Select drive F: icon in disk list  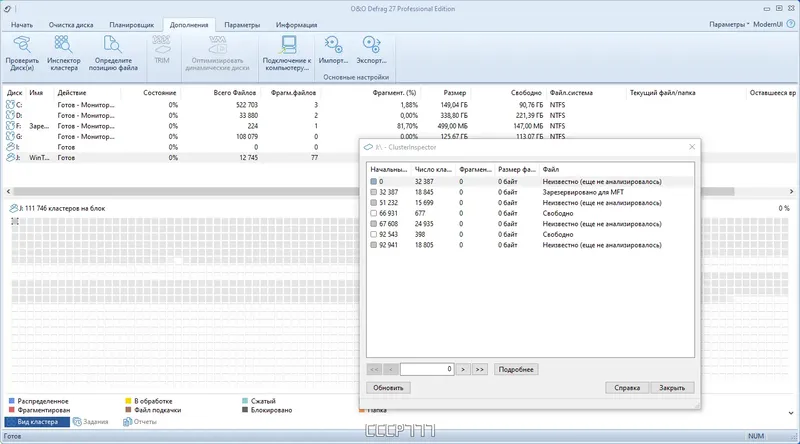point(10,126)
